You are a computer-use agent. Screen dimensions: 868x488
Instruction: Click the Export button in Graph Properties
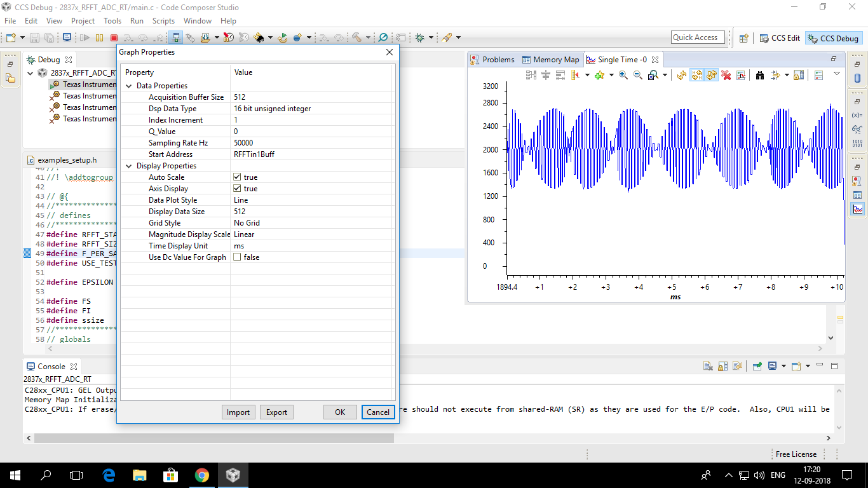tap(276, 412)
